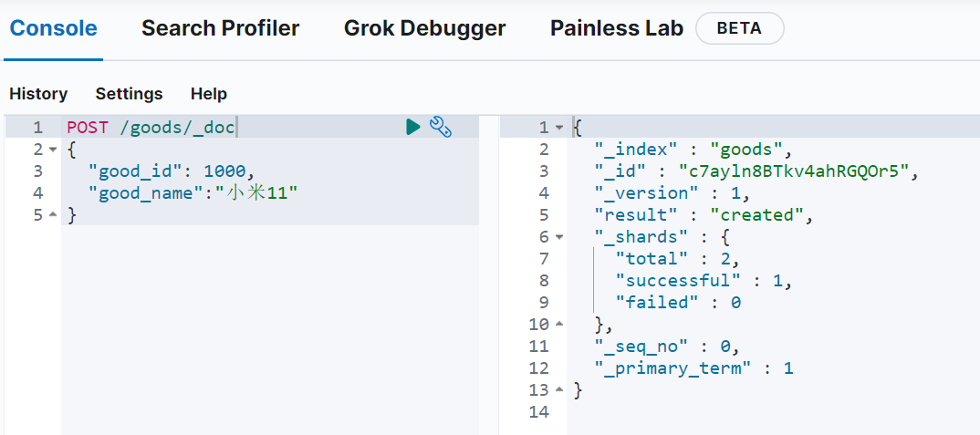Screen dimensions: 980x435
Task: Click the fold arrow at response line 13
Action: pos(559,390)
